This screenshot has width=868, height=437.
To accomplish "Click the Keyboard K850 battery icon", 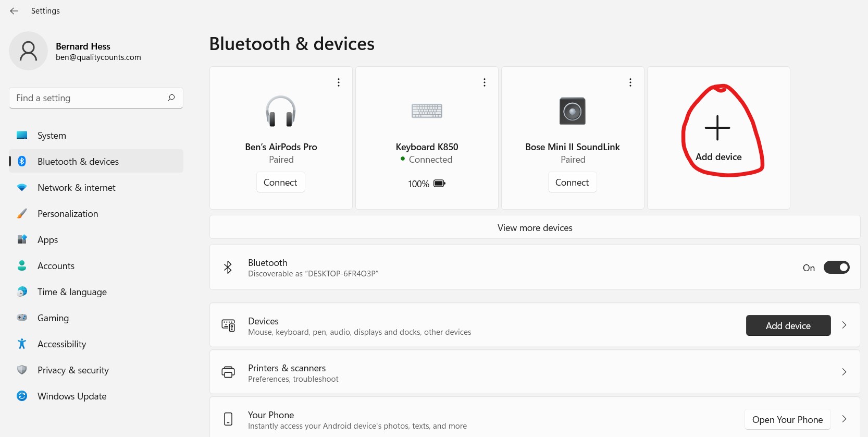I will pos(440,184).
